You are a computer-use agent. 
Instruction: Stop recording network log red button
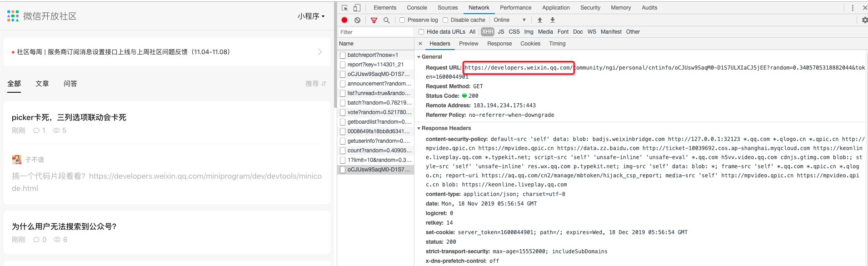tap(344, 20)
